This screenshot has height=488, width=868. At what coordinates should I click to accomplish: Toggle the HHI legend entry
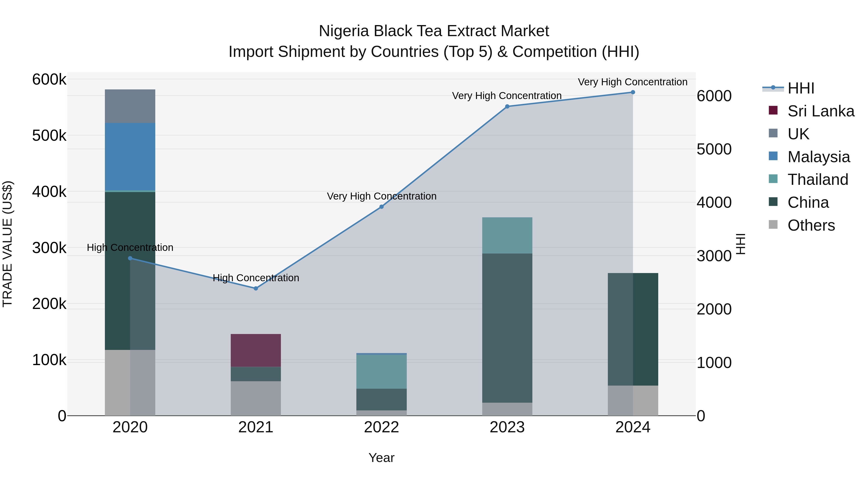coord(788,88)
